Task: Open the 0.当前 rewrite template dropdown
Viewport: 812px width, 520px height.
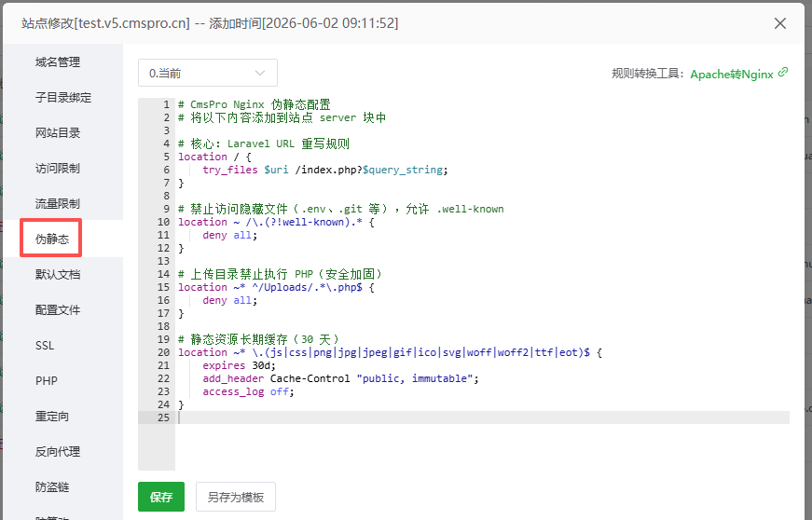Action: click(x=208, y=73)
